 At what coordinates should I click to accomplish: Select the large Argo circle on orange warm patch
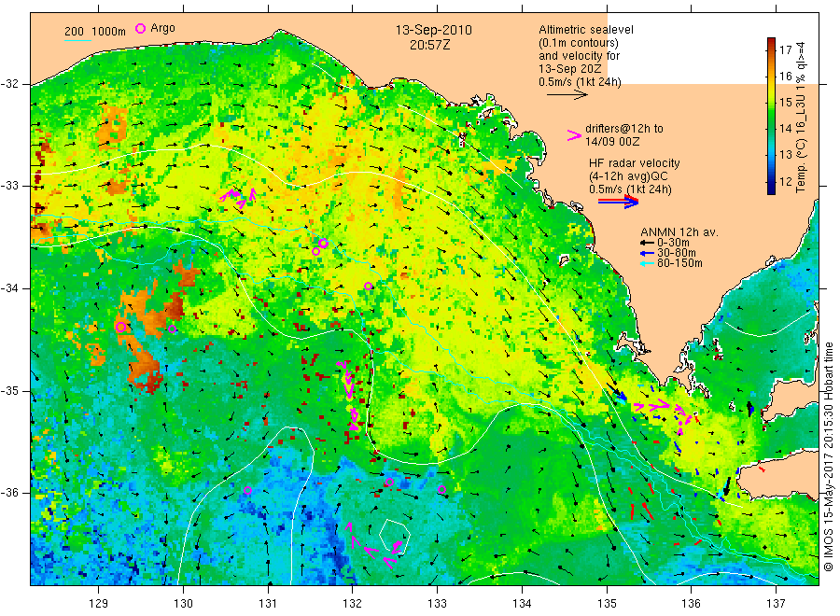[120, 327]
